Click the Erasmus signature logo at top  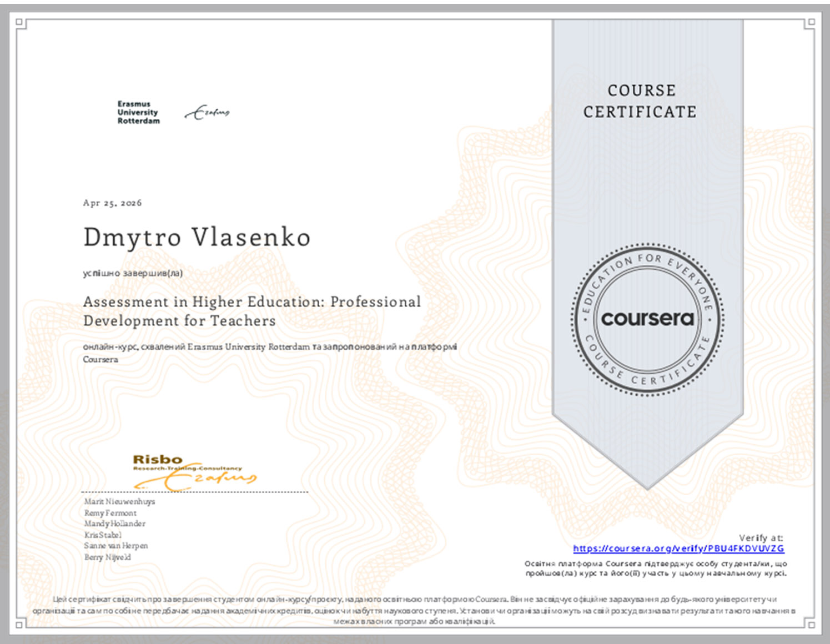pos(207,112)
